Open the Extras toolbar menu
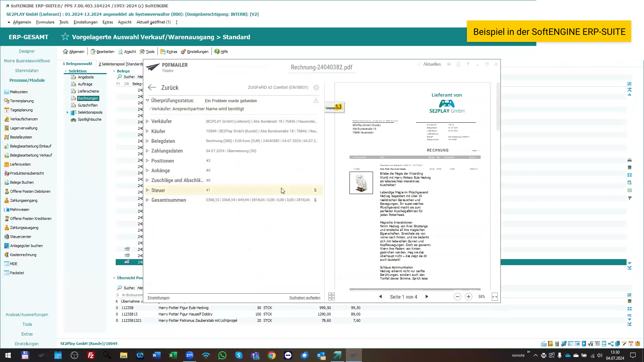 (x=169, y=52)
